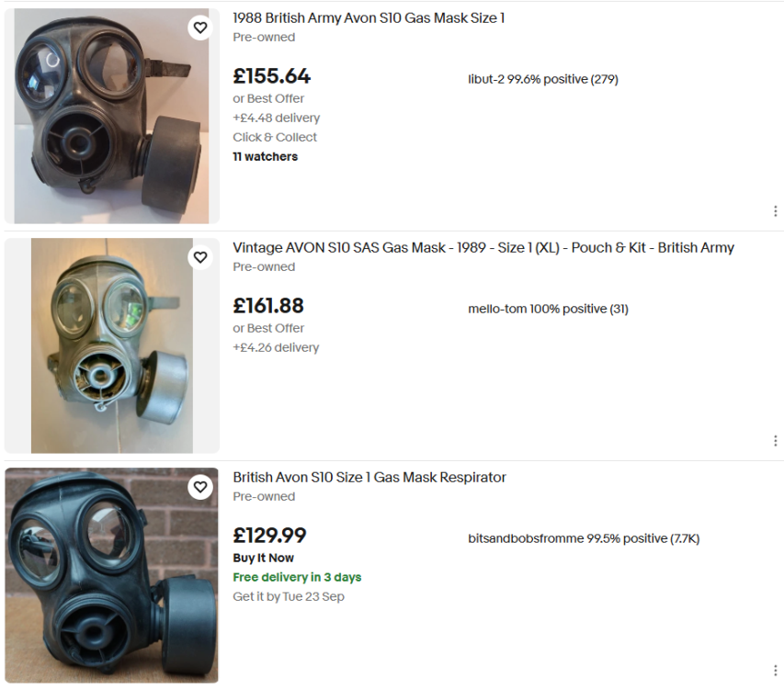
Task: Open the British Avon S10 Size 1 Respirator listing
Action: click(369, 477)
